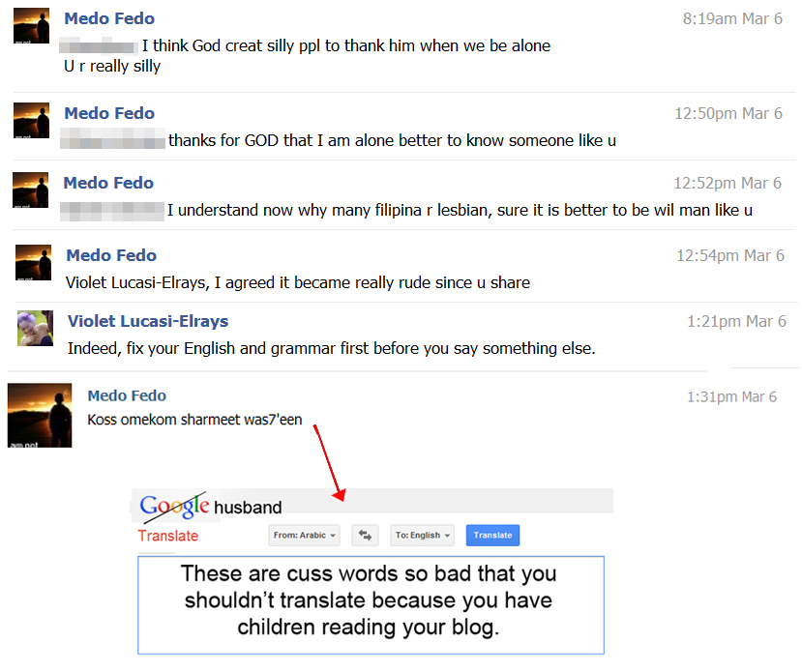Click the 8:19am Mar 6 timestamp
This screenshot has height=672, width=802.
click(x=732, y=18)
